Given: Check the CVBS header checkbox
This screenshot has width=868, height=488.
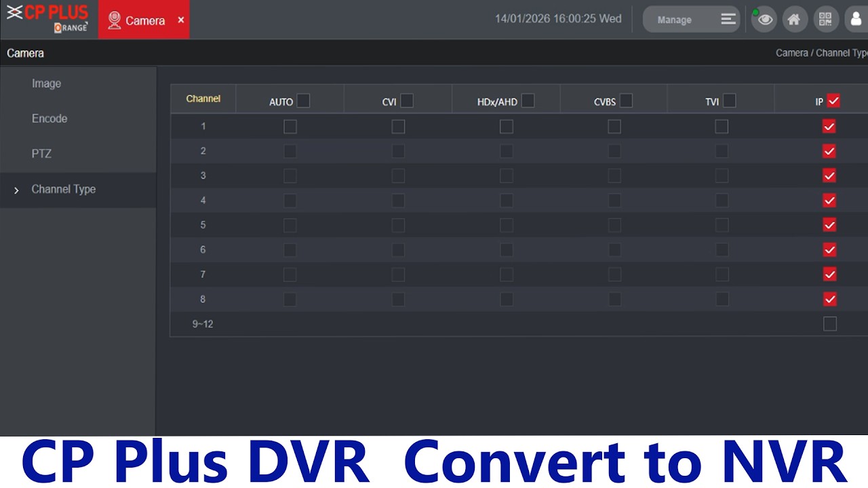Looking at the screenshot, I should [626, 101].
